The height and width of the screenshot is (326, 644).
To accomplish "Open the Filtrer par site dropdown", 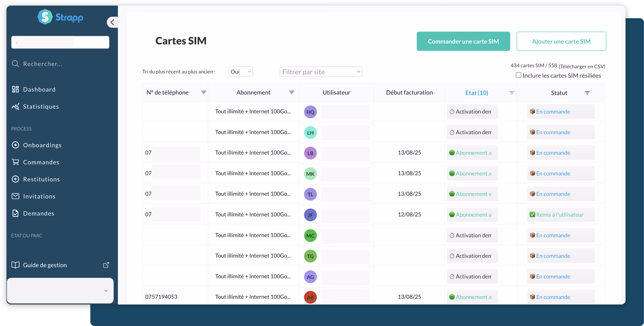I will pyautogui.click(x=321, y=72).
